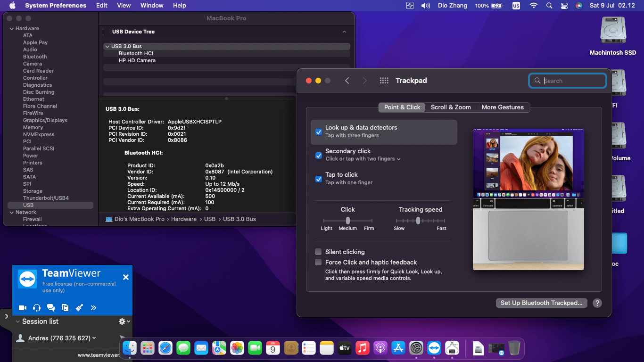The width and height of the screenshot is (644, 362).
Task: Open Secondary click tap options dropdown
Action: click(x=398, y=159)
